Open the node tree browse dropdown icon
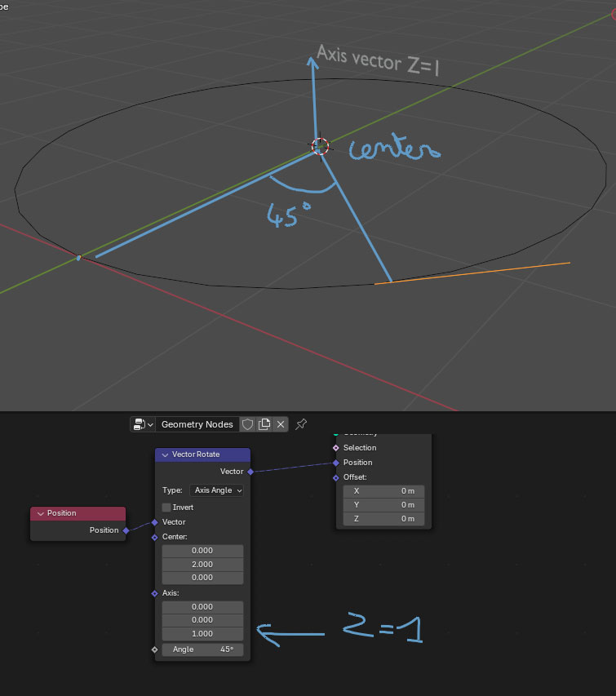The image size is (616, 696). tap(144, 424)
